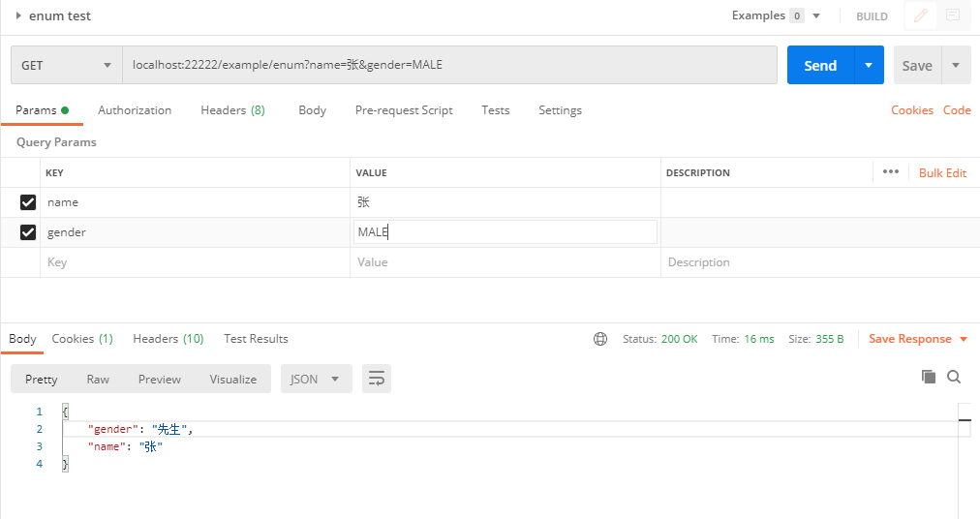This screenshot has width=980, height=519.
Task: Search the response with the magnifier icon
Action: click(x=954, y=377)
